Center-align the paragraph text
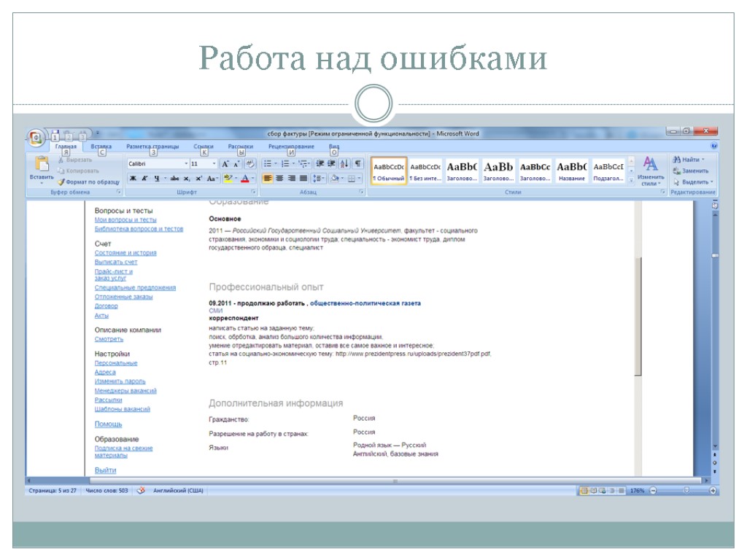 click(x=279, y=178)
